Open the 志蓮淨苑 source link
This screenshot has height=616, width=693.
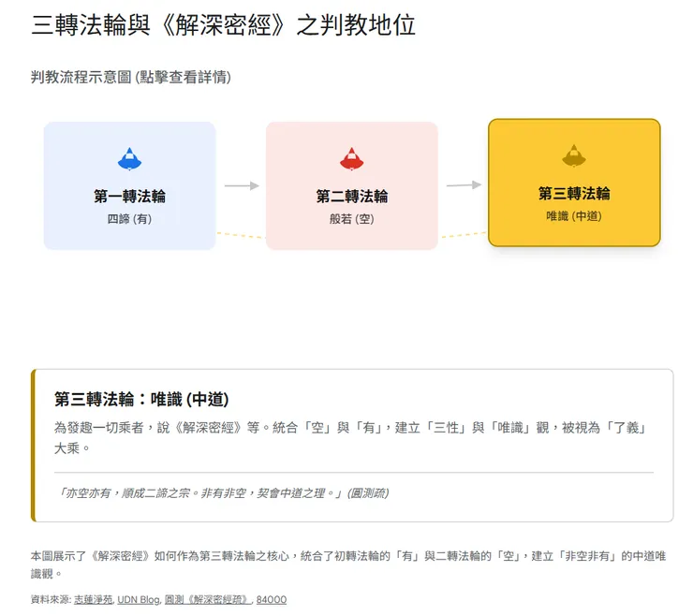point(94,600)
